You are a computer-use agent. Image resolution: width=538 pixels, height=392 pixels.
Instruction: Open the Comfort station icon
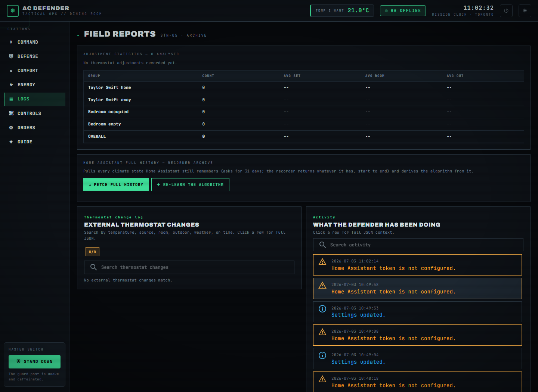point(11,71)
